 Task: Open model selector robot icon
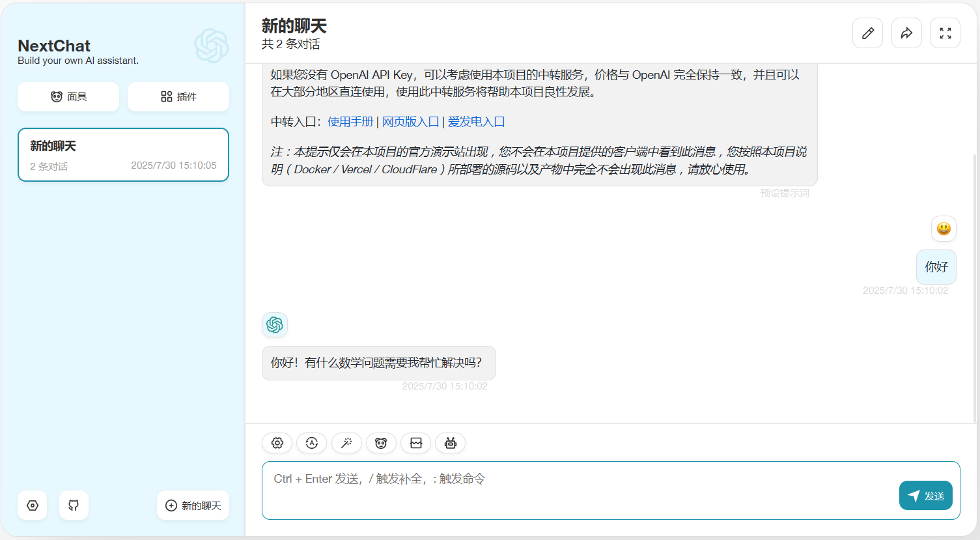click(451, 443)
